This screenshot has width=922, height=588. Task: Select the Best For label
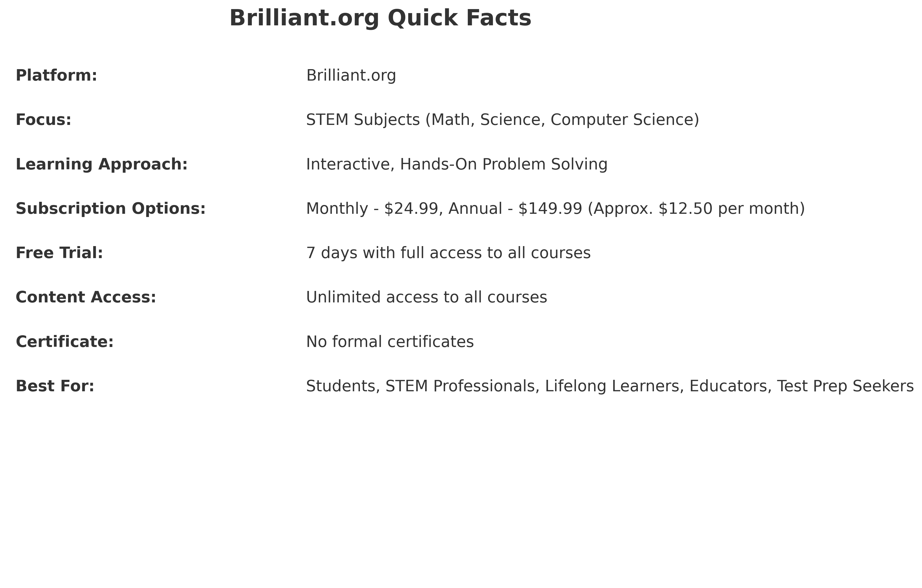55,386
